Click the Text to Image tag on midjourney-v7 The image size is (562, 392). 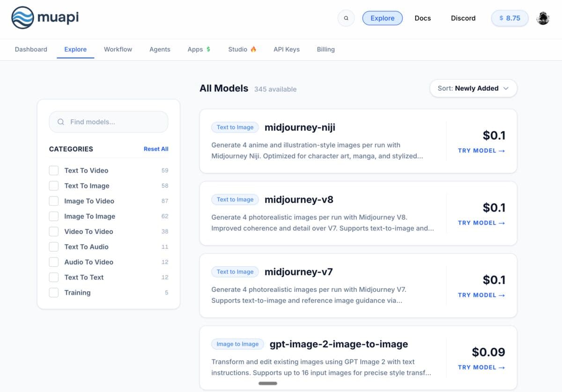coord(235,272)
